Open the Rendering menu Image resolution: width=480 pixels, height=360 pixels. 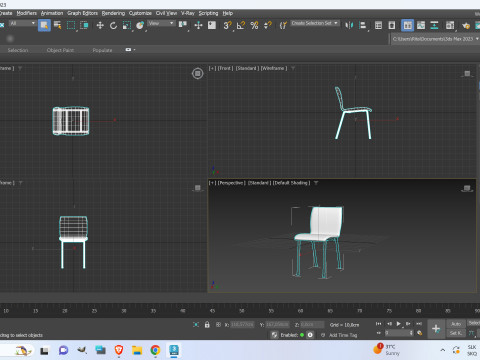(113, 13)
